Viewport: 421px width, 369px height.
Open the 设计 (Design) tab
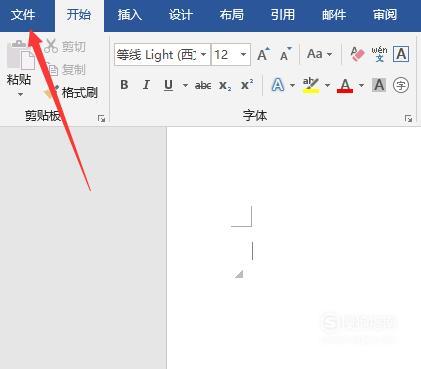180,15
